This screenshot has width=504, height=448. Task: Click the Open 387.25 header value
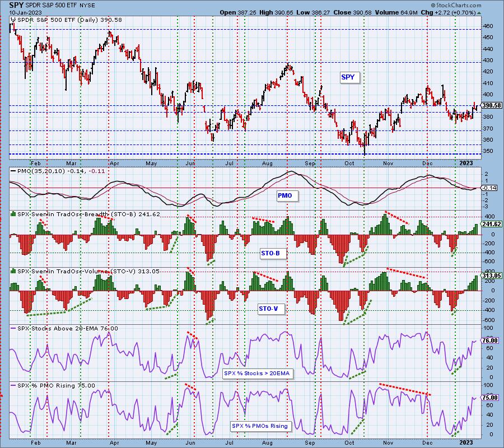238,12
